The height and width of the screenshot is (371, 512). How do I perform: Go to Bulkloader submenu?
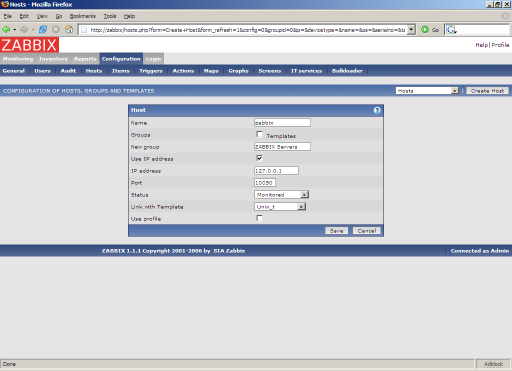(347, 71)
